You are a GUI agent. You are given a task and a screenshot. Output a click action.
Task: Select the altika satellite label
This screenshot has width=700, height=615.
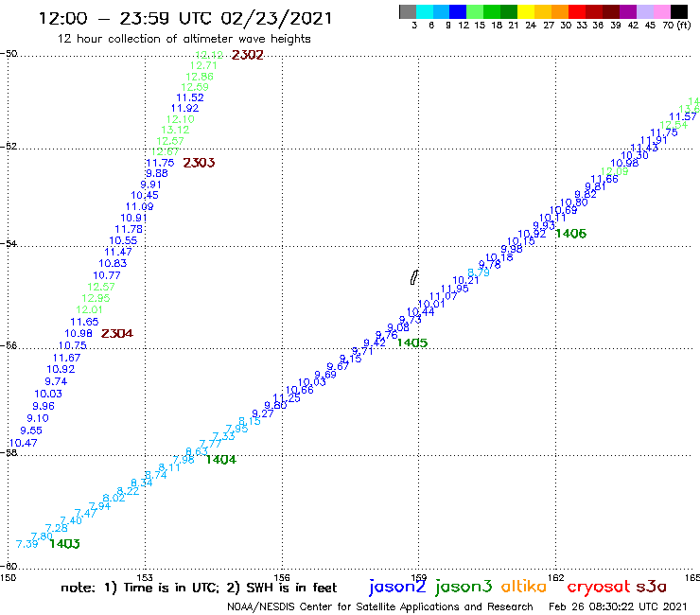(524, 586)
